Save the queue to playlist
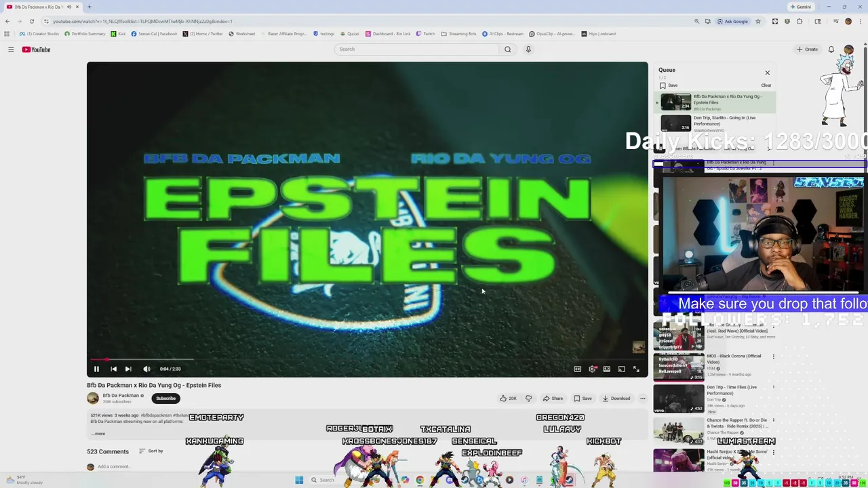Image resolution: width=868 pixels, height=488 pixels. pos(669,85)
